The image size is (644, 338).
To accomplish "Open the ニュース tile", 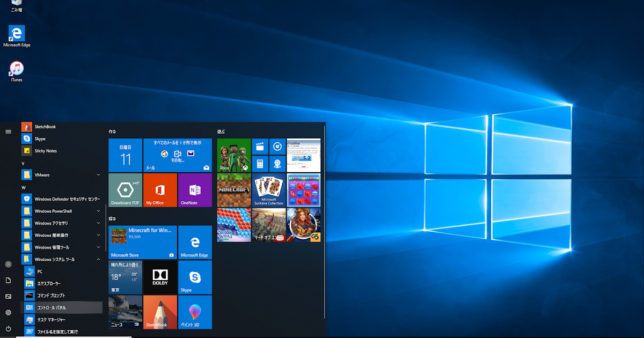I will click(126, 312).
